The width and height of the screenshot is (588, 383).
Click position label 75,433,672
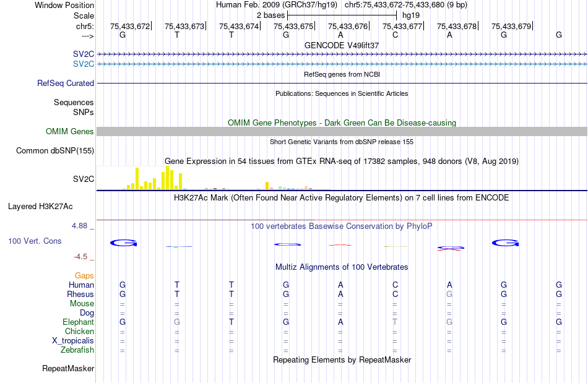(130, 26)
